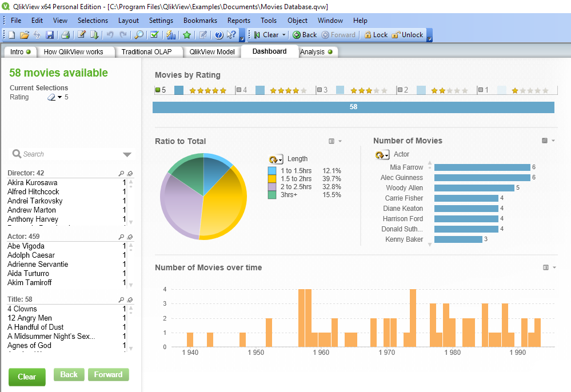This screenshot has height=392, width=571.
Task: Open the Number of Movies chart type icon
Action: 545,141
